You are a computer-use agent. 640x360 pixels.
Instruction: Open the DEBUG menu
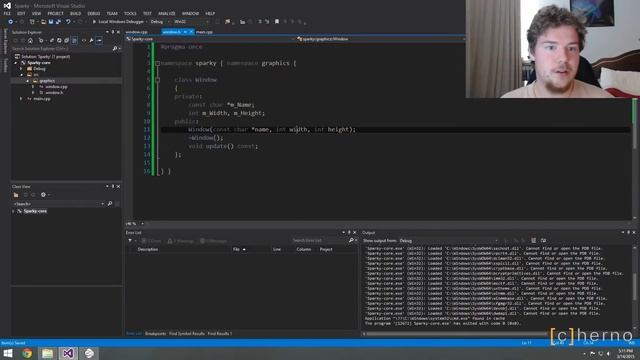[x=94, y=13]
